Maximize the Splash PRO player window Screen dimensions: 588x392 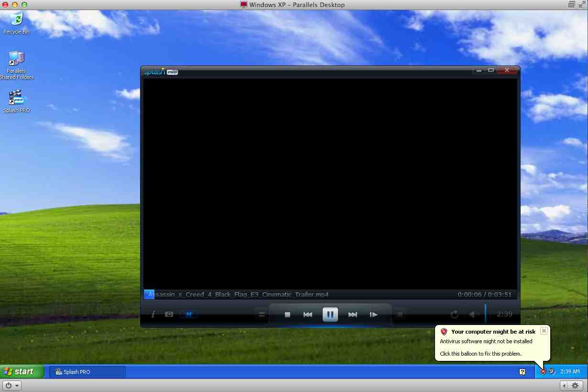click(490, 71)
